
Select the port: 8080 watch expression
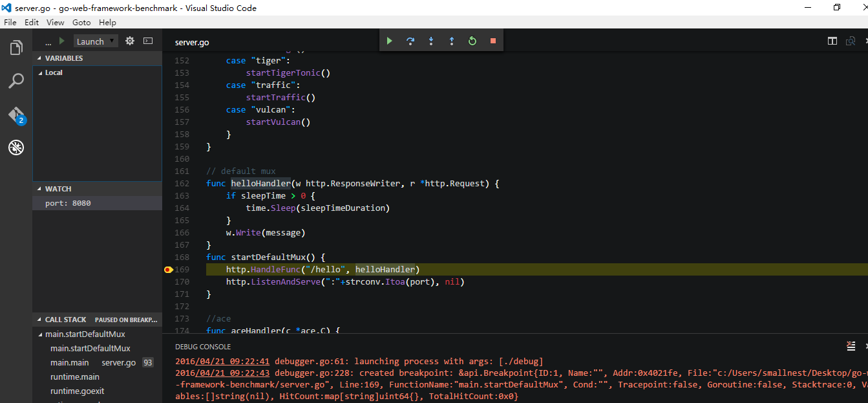pos(97,203)
